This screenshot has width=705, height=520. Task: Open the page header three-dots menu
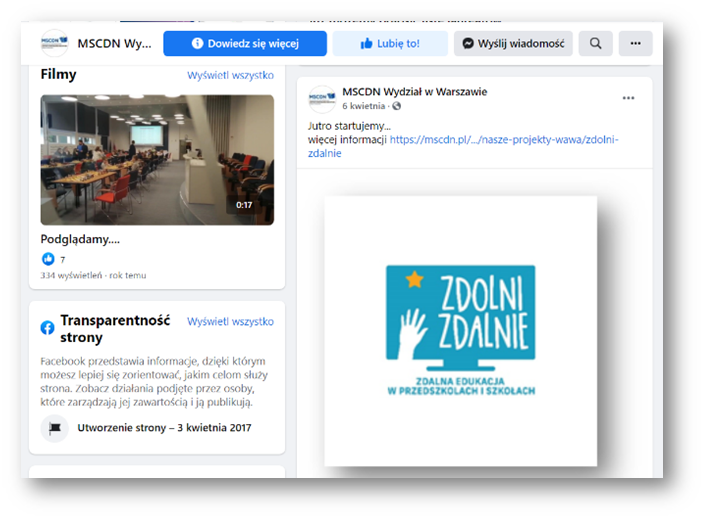[635, 44]
